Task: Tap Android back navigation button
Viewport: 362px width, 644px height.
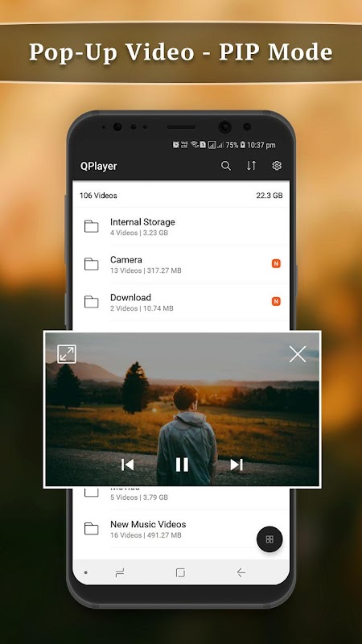Action: pos(241,572)
